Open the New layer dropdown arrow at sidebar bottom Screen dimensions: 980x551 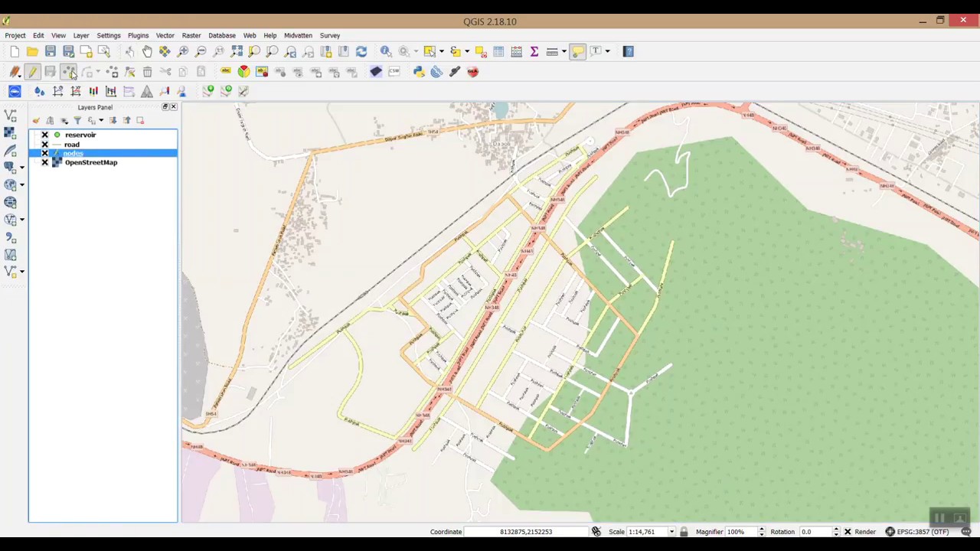pos(22,272)
